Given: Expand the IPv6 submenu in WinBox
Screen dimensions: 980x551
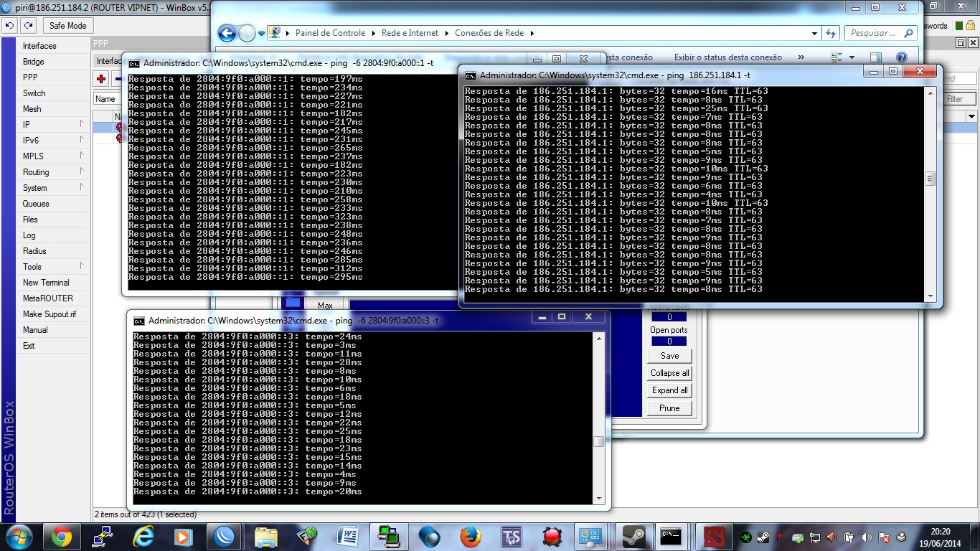Looking at the screenshot, I should [x=54, y=141].
